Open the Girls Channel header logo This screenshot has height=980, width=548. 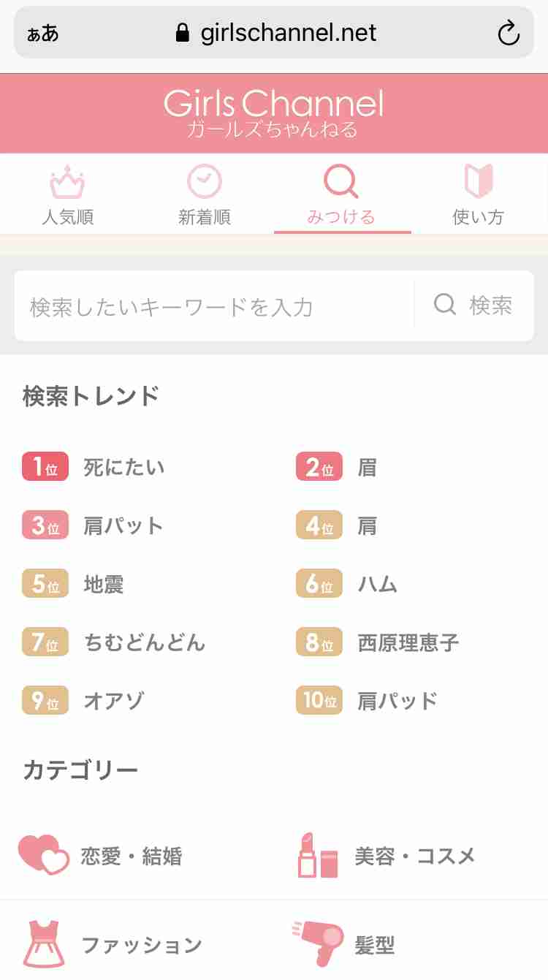click(273, 113)
